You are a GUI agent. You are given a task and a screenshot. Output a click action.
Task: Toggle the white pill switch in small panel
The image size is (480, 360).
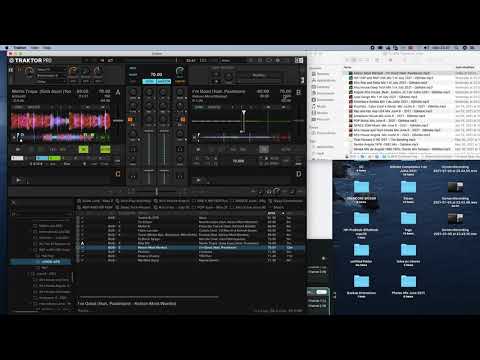(321, 292)
